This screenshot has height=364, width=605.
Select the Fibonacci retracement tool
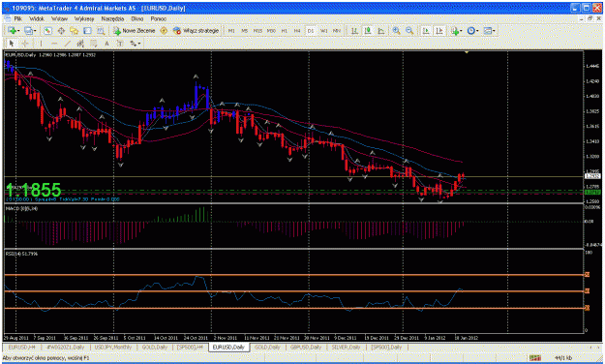(94, 44)
